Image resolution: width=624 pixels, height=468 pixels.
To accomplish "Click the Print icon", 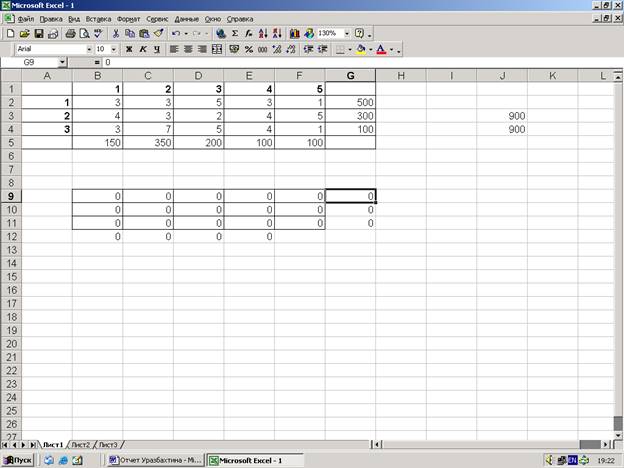I will (70, 34).
